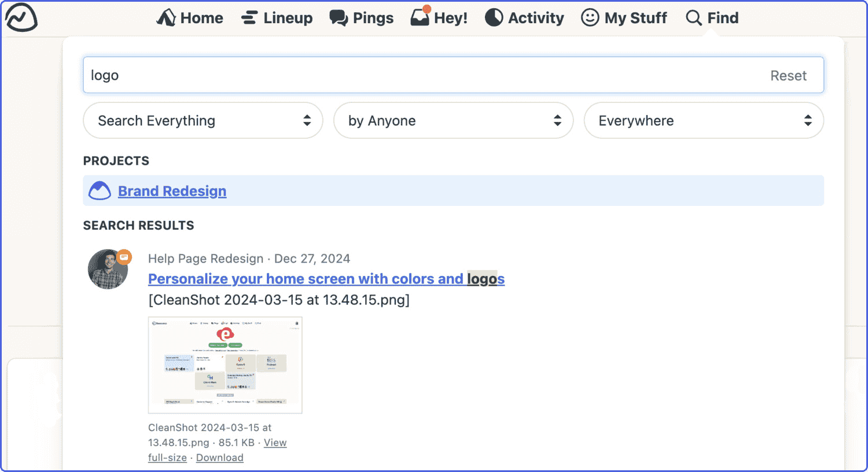Click View full-size link
This screenshot has width=868, height=472.
pos(275,443)
